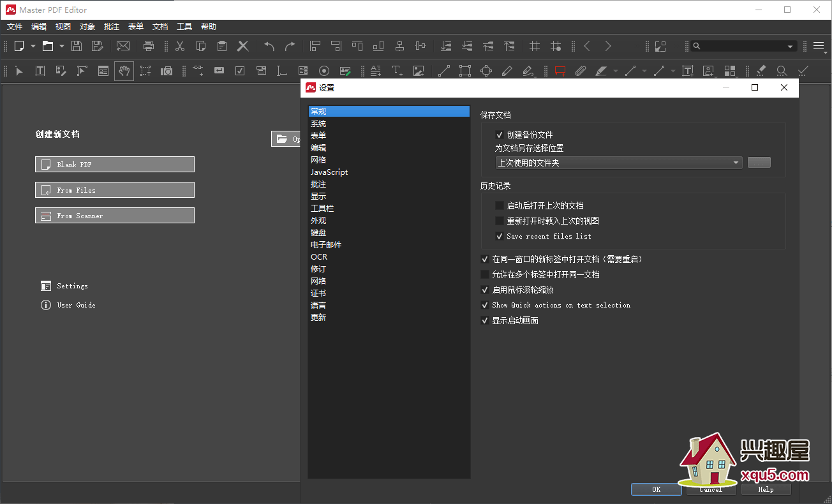Viewport: 832px width, 504px height.
Task: Click the Blank PDF button
Action: coord(115,165)
